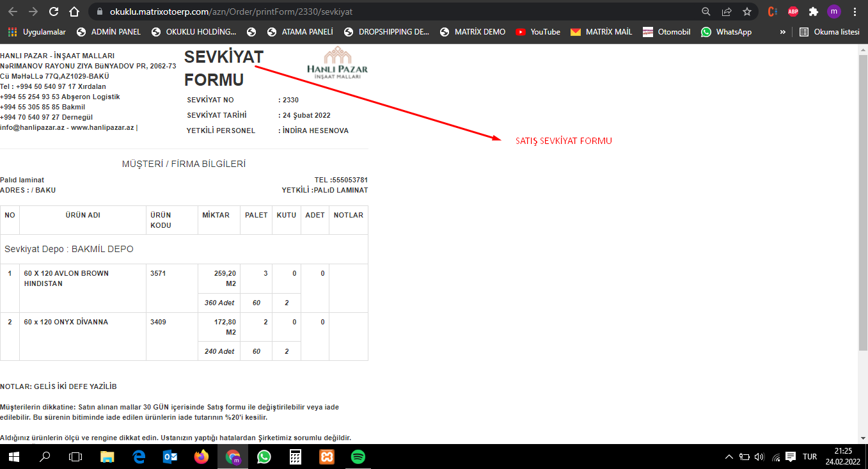This screenshot has height=469, width=868.
Task: Click the address bar URL field
Action: [384, 12]
